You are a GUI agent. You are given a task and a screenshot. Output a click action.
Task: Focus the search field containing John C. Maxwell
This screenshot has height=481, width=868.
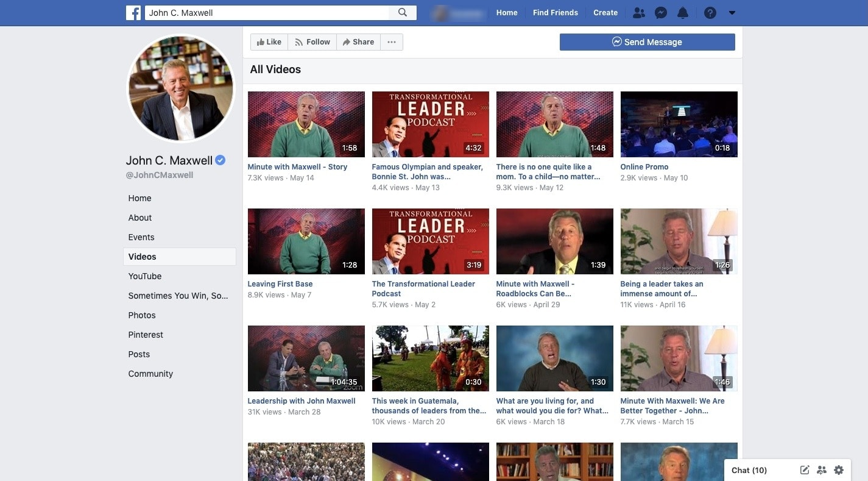[267, 13]
